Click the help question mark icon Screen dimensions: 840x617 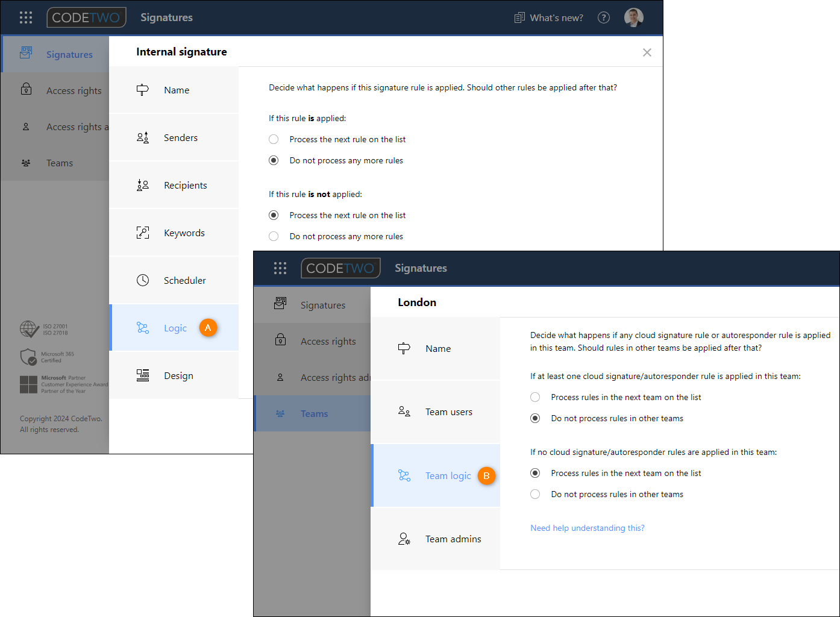click(x=604, y=17)
